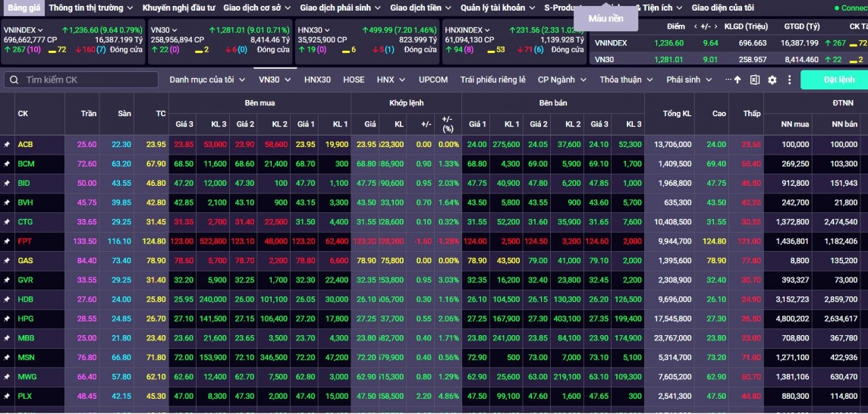Click the CTG ticker symbol link
The image size is (868, 414).
click(x=25, y=221)
